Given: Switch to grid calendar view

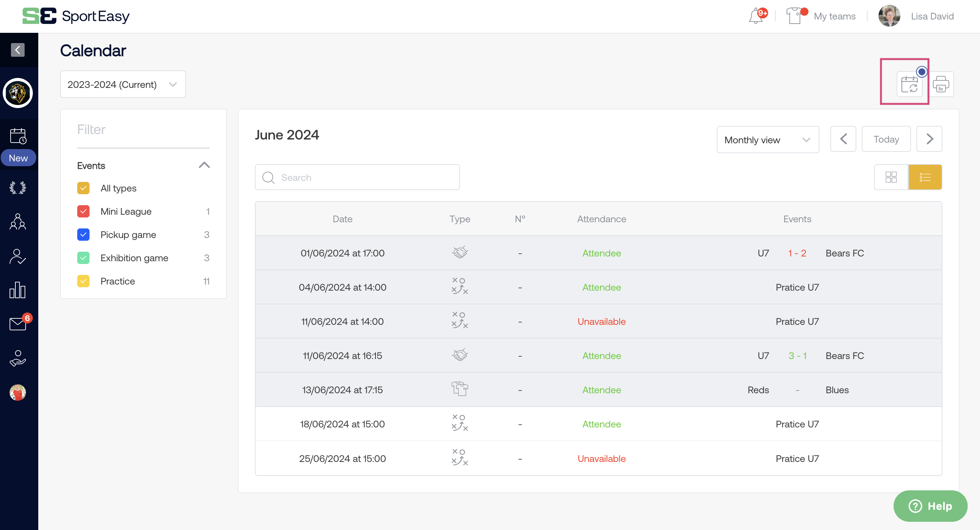Looking at the screenshot, I should point(891,177).
